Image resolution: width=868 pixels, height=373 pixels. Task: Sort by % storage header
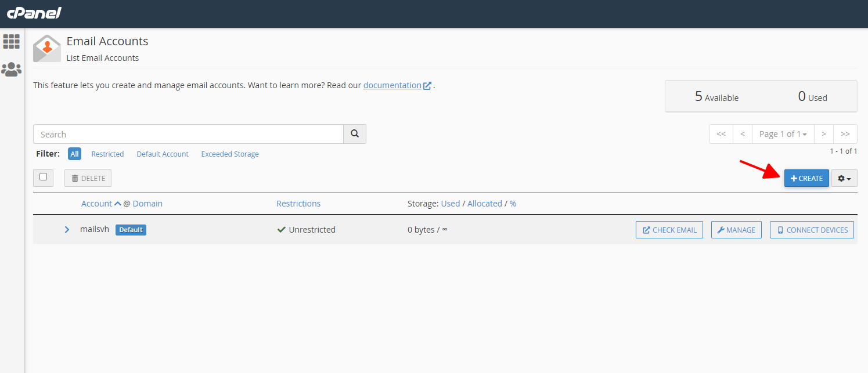coord(513,204)
